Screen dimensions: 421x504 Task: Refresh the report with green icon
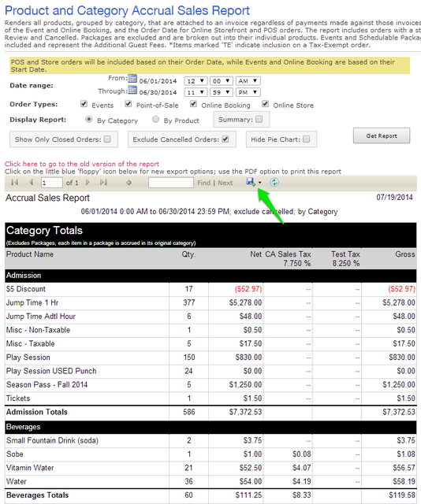pos(274,182)
